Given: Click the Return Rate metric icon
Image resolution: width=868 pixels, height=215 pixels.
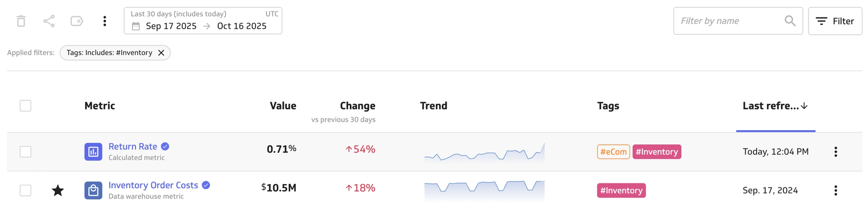Looking at the screenshot, I should coord(93,152).
